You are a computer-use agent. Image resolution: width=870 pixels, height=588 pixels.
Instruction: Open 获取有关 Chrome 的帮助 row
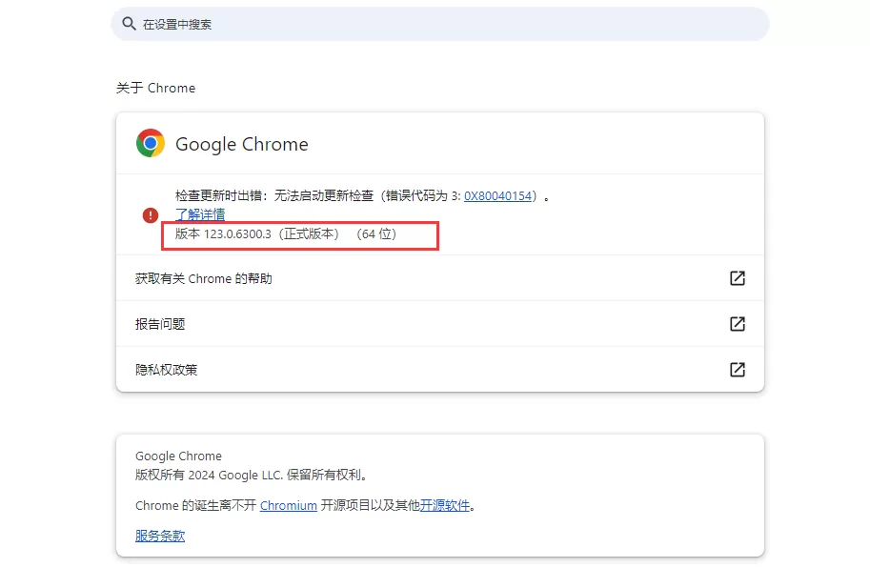440,278
